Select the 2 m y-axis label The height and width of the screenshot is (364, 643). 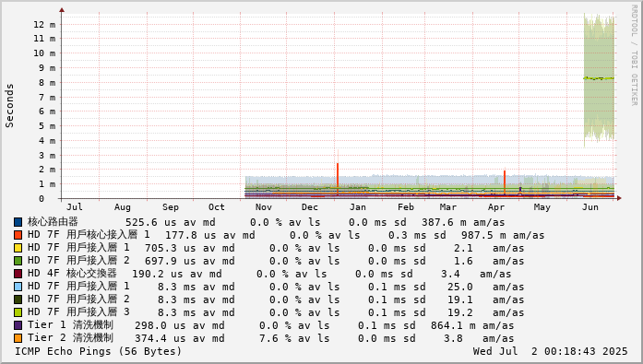click(47, 170)
